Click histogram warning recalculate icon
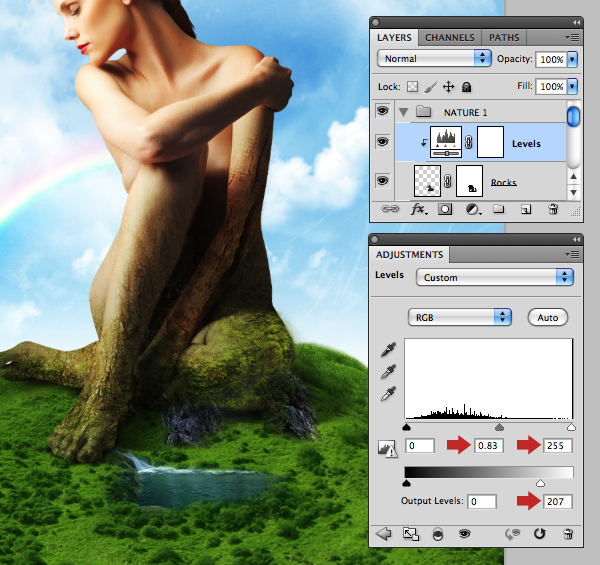This screenshot has width=600, height=565. (388, 448)
